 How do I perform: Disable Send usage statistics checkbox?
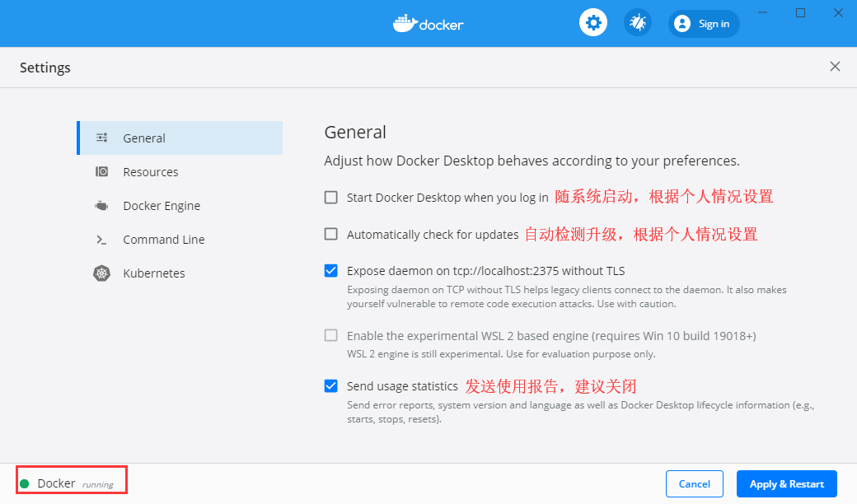click(x=330, y=386)
